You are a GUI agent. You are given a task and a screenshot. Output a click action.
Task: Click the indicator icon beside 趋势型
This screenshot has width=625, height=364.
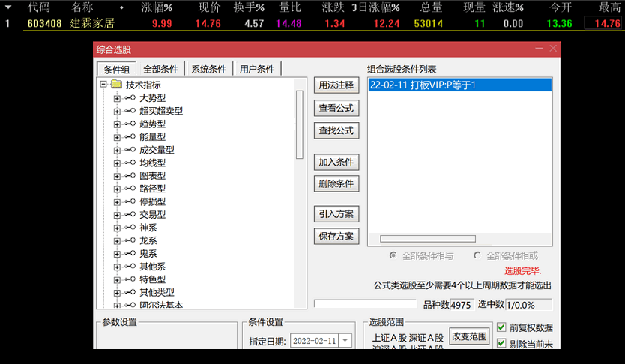pos(130,124)
